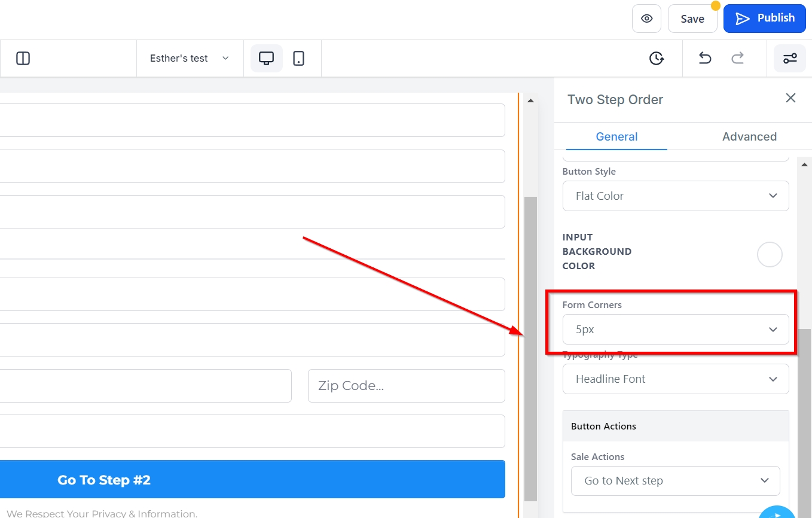Image resolution: width=812 pixels, height=518 pixels.
Task: Publish the page
Action: 764,19
